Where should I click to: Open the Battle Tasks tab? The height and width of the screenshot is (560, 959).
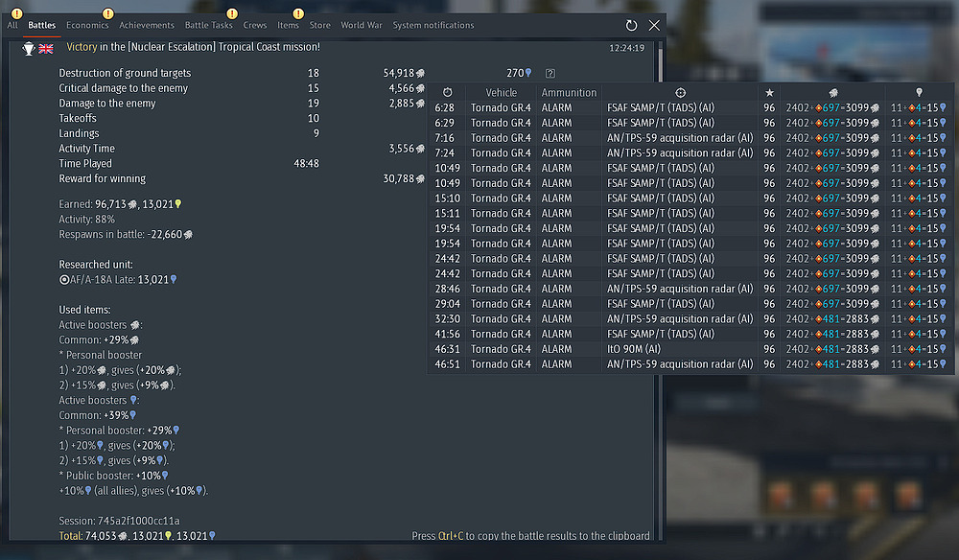[208, 25]
